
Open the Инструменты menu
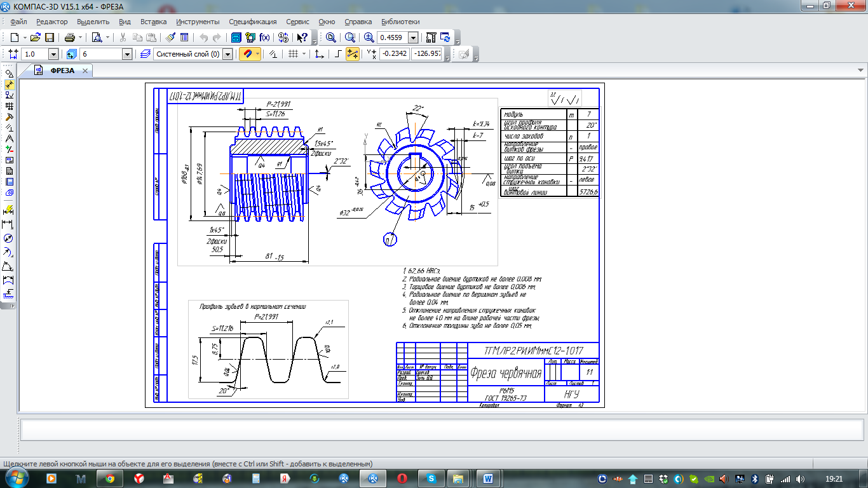click(x=198, y=21)
